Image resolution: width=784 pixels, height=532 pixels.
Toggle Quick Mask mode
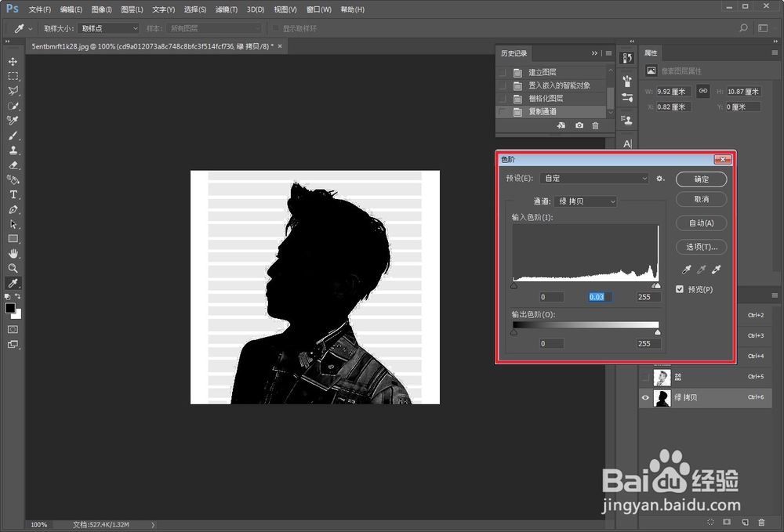pos(13,329)
